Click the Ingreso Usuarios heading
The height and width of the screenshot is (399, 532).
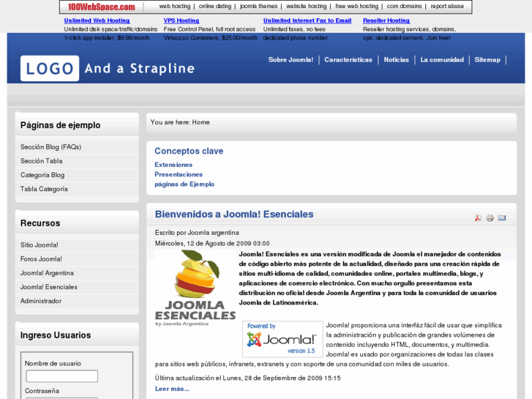click(x=56, y=335)
